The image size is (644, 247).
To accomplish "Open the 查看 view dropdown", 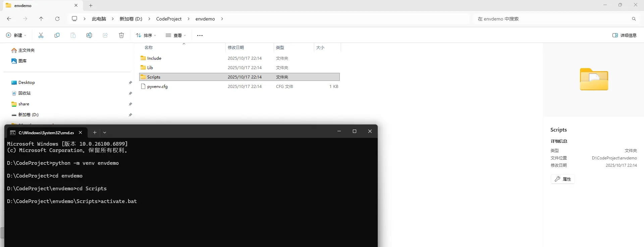I will [176, 35].
